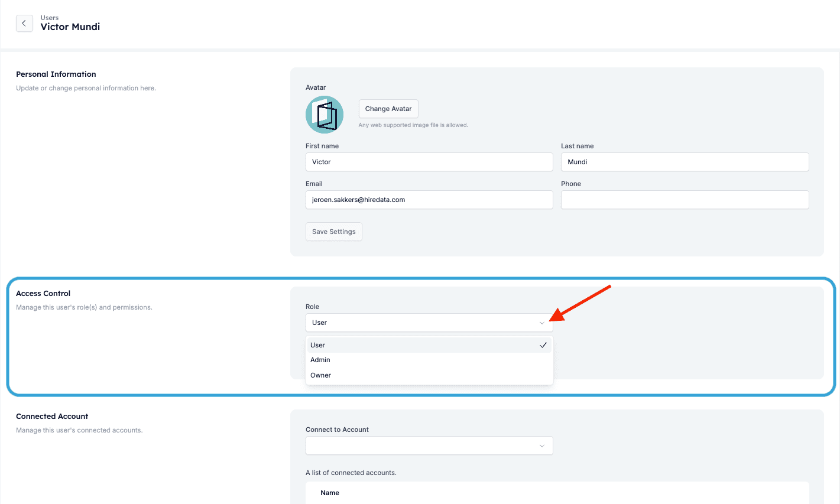
Task: Click the Personal Information heading
Action: tap(56, 74)
